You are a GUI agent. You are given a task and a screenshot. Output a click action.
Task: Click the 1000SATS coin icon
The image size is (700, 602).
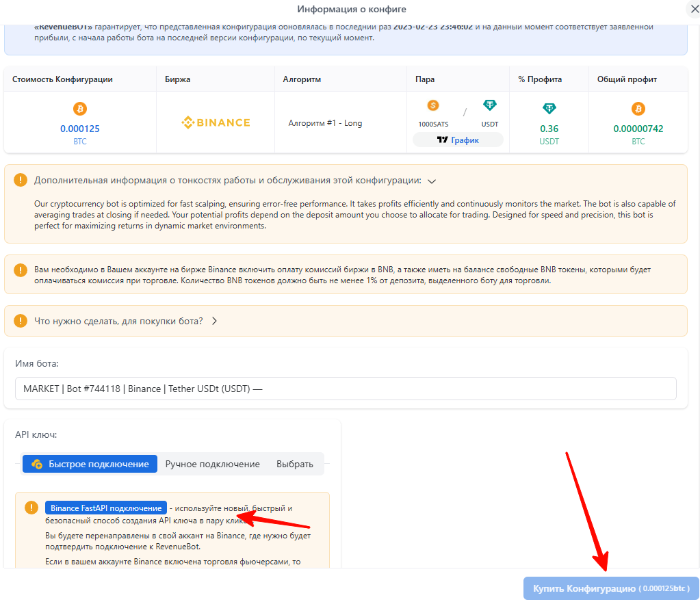pos(433,105)
